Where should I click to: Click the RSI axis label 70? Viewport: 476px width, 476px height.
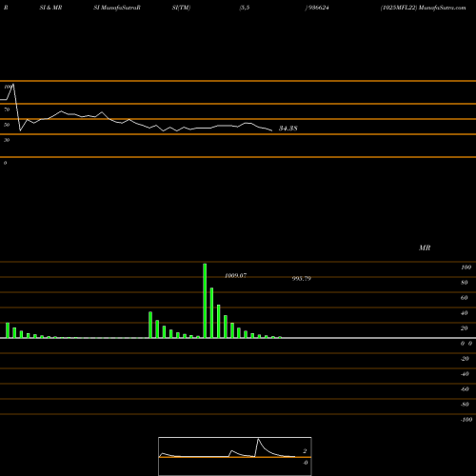coord(7,109)
